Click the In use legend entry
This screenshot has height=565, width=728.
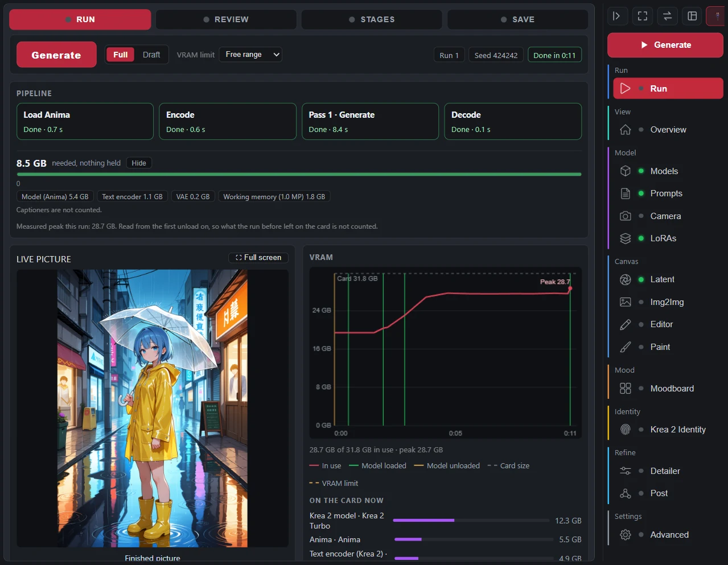[325, 465]
